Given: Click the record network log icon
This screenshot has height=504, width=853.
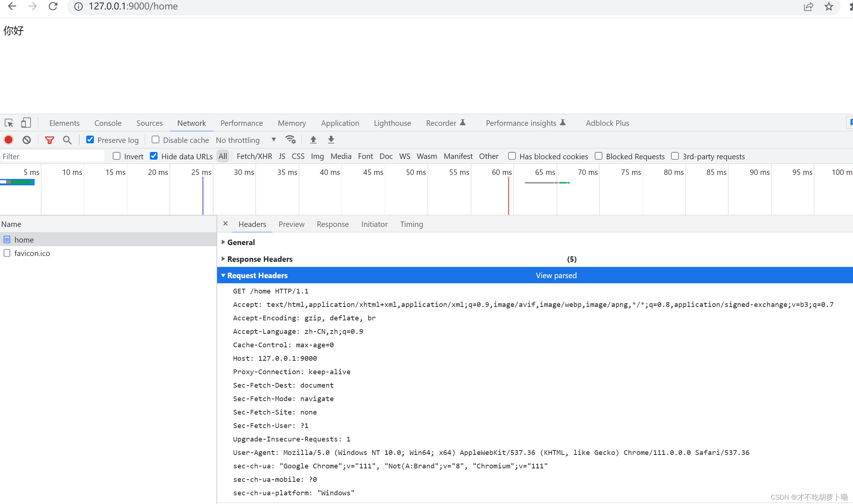Looking at the screenshot, I should [9, 140].
